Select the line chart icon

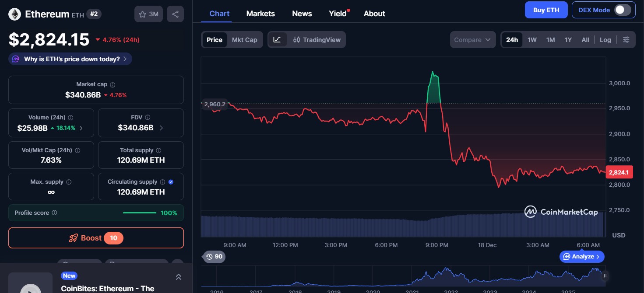click(277, 39)
